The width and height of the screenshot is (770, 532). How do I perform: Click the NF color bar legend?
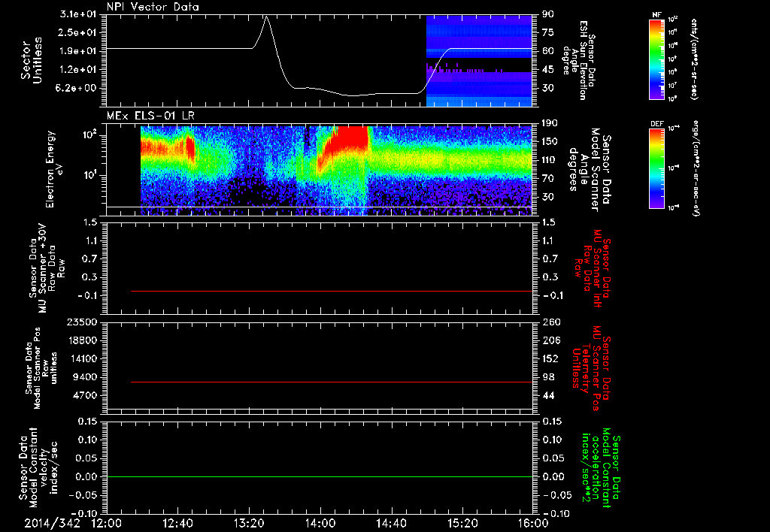point(657,59)
